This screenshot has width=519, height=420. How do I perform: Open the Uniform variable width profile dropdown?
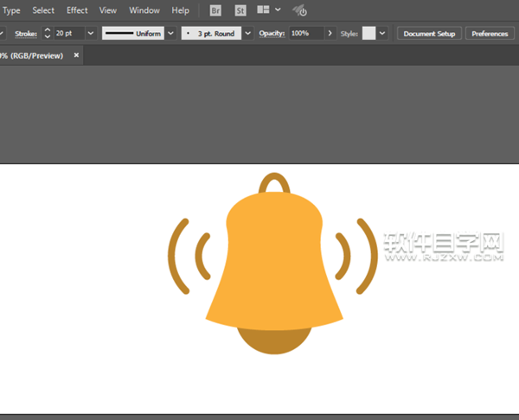pos(170,33)
